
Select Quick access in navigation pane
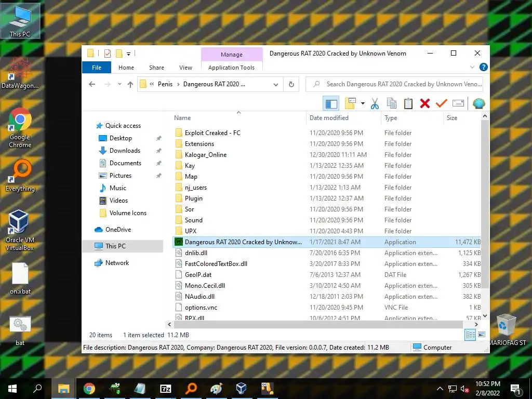[123, 126]
